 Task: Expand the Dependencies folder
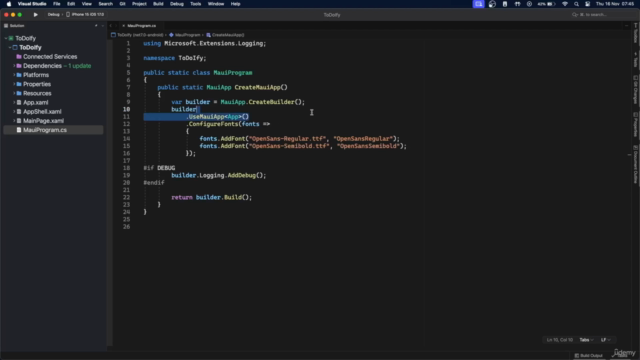(x=14, y=66)
